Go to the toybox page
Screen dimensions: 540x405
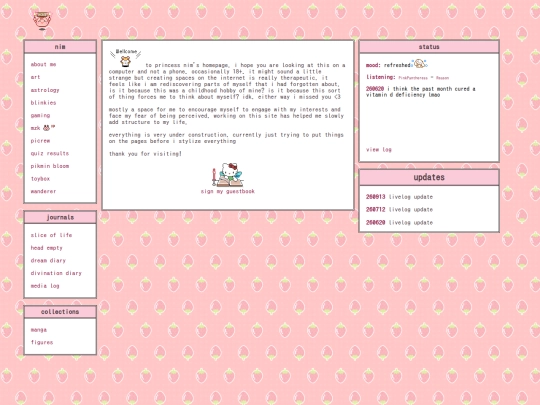coord(40,179)
